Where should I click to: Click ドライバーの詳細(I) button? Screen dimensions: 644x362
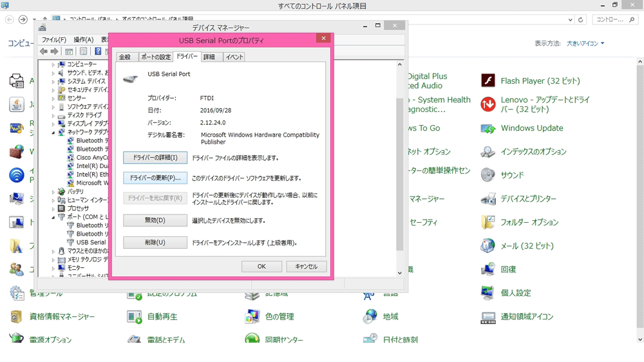tap(155, 157)
